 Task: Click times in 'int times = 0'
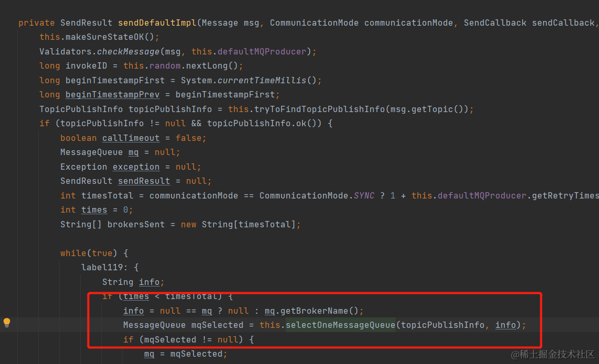[x=94, y=210]
